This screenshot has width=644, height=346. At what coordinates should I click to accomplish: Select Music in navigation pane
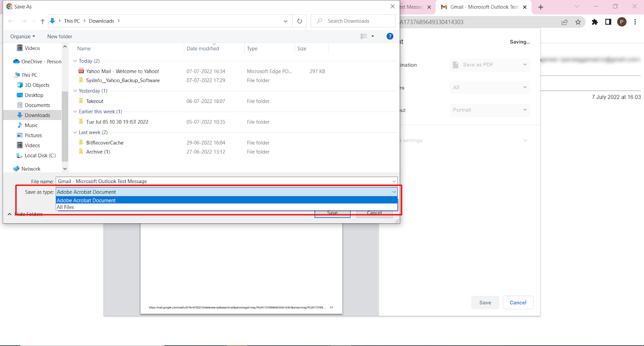point(27,125)
